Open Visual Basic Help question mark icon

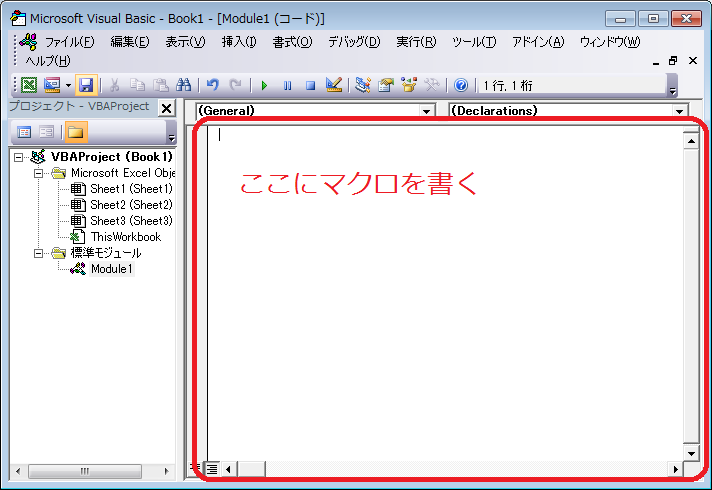(460, 85)
